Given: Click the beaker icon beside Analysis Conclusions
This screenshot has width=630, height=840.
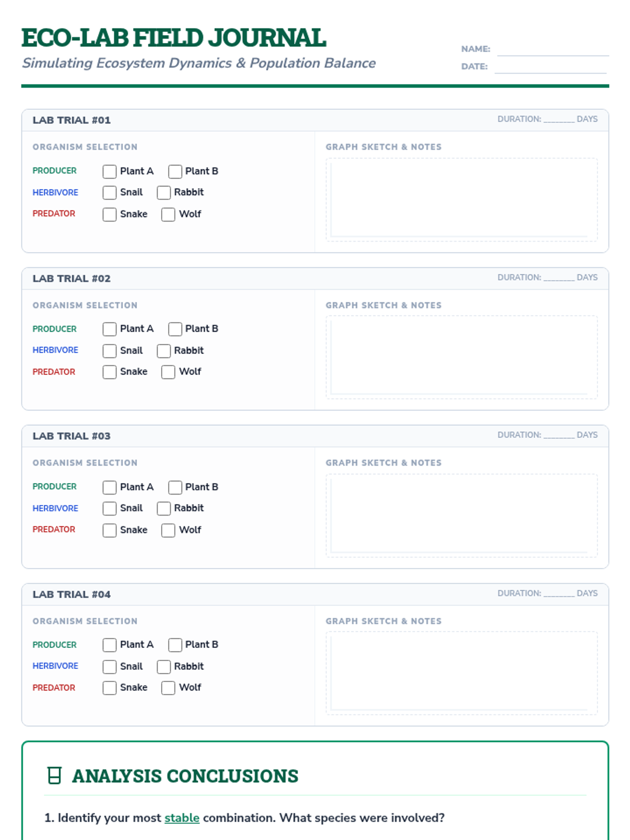Looking at the screenshot, I should point(54,775).
